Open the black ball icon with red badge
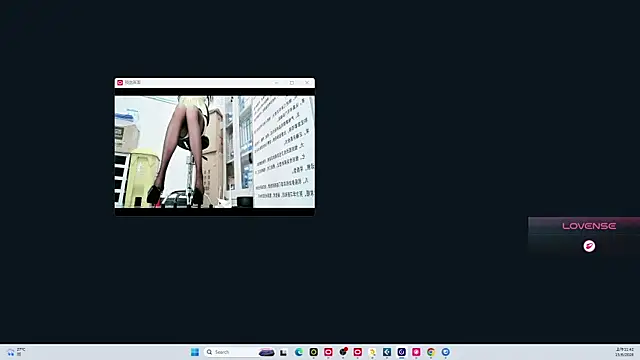Screen dimensions: 640x360 [x=343, y=352]
